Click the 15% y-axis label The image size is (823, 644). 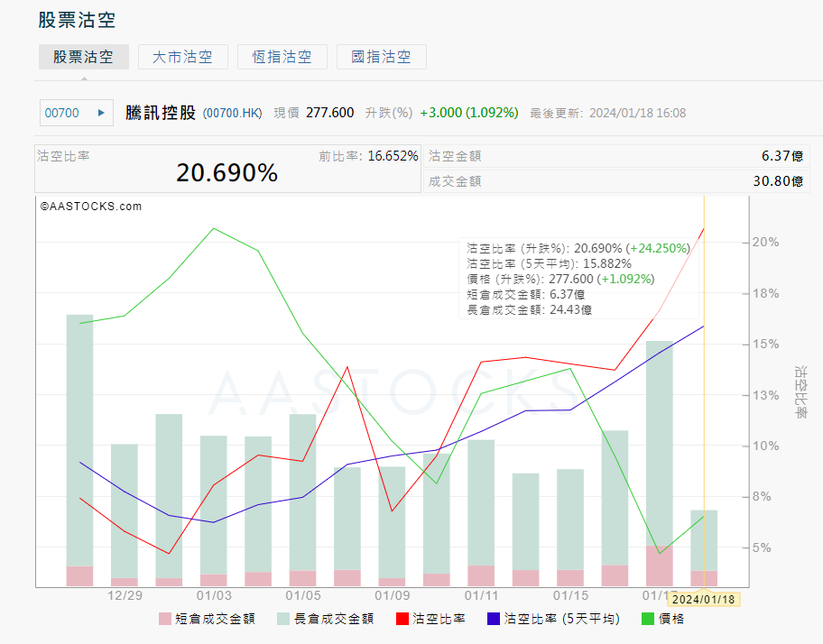(765, 345)
